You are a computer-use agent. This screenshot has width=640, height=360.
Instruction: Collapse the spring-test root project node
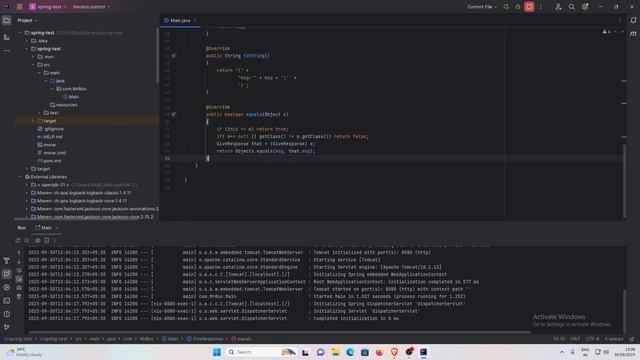pyautogui.click(x=20, y=33)
